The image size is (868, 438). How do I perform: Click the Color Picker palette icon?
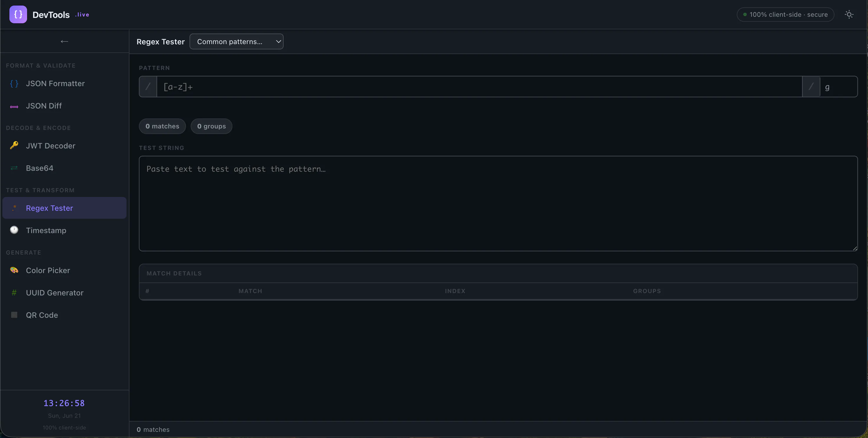click(14, 270)
